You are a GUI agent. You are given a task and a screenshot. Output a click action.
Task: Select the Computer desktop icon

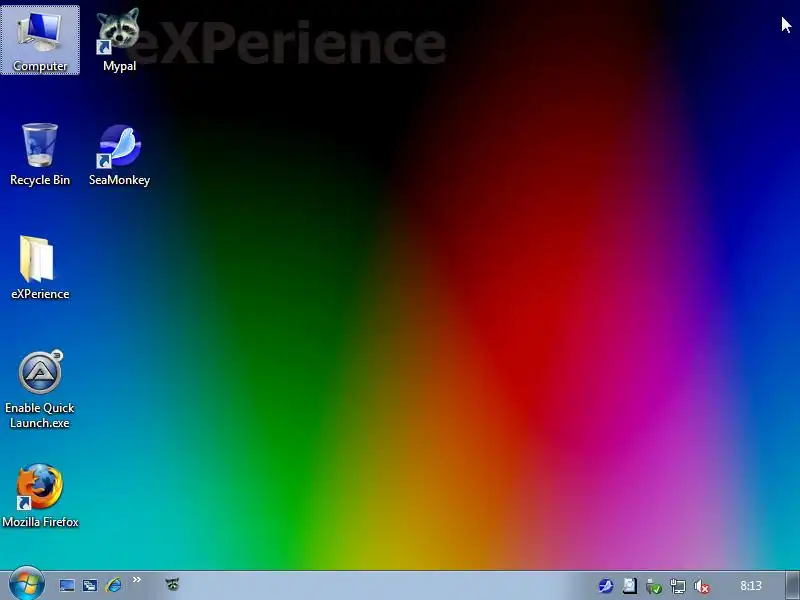pos(40,40)
